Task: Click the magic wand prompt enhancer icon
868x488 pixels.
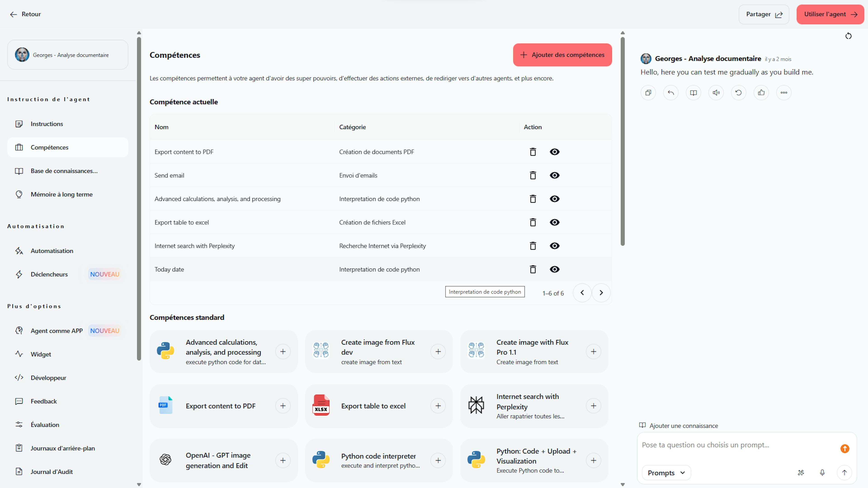Action: pyautogui.click(x=801, y=472)
